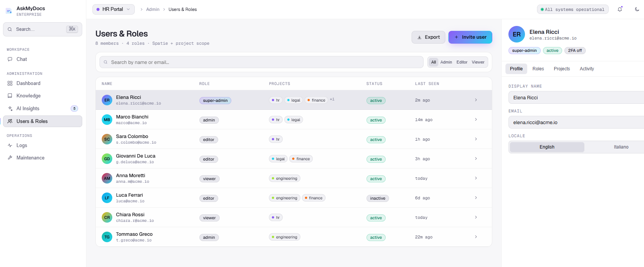
Task: Select English locale
Action: click(547, 147)
